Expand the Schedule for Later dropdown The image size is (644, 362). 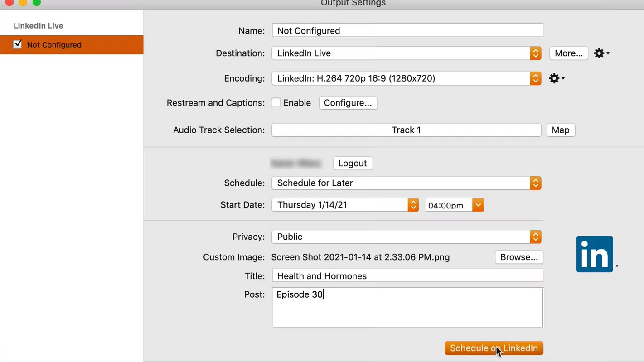(407, 183)
